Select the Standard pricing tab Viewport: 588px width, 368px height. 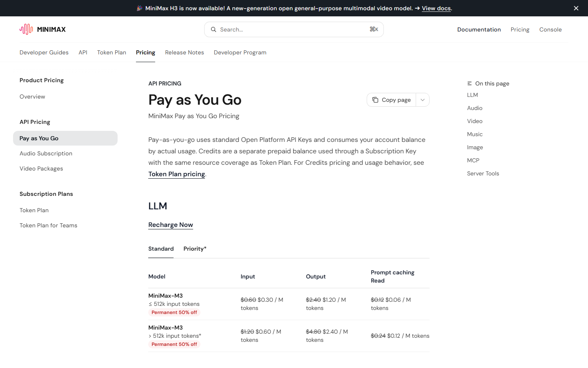[x=161, y=249]
